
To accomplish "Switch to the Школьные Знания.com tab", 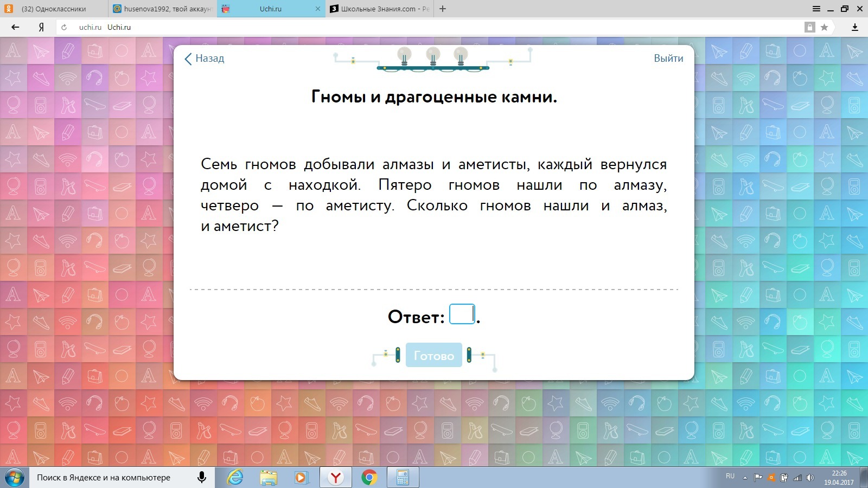I will tap(380, 9).
